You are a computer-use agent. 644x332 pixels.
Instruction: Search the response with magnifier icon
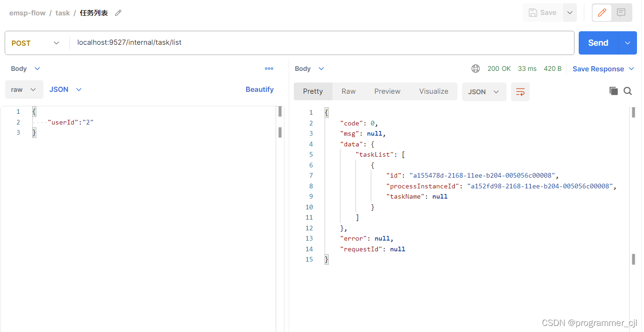628,91
